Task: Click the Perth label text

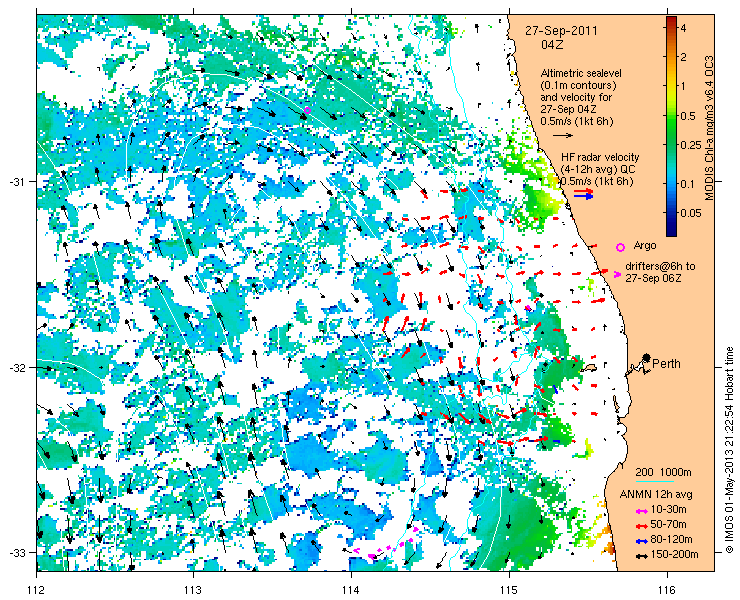Action: point(666,363)
